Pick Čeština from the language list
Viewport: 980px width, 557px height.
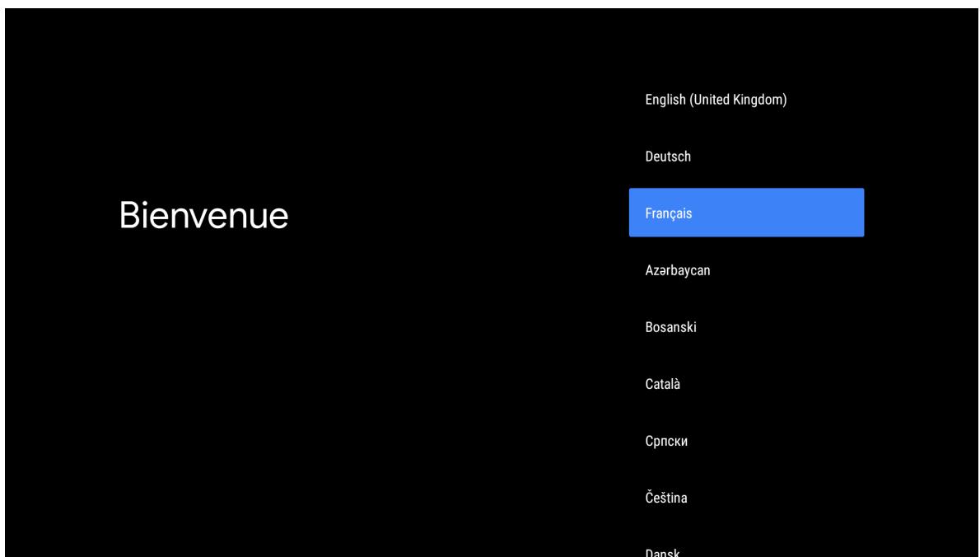click(x=746, y=498)
